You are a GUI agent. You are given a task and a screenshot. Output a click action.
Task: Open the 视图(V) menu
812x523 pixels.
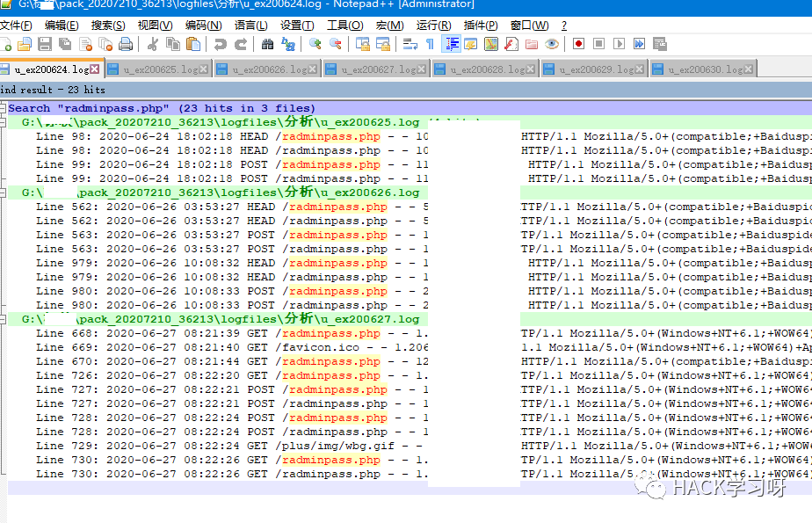coord(155,25)
